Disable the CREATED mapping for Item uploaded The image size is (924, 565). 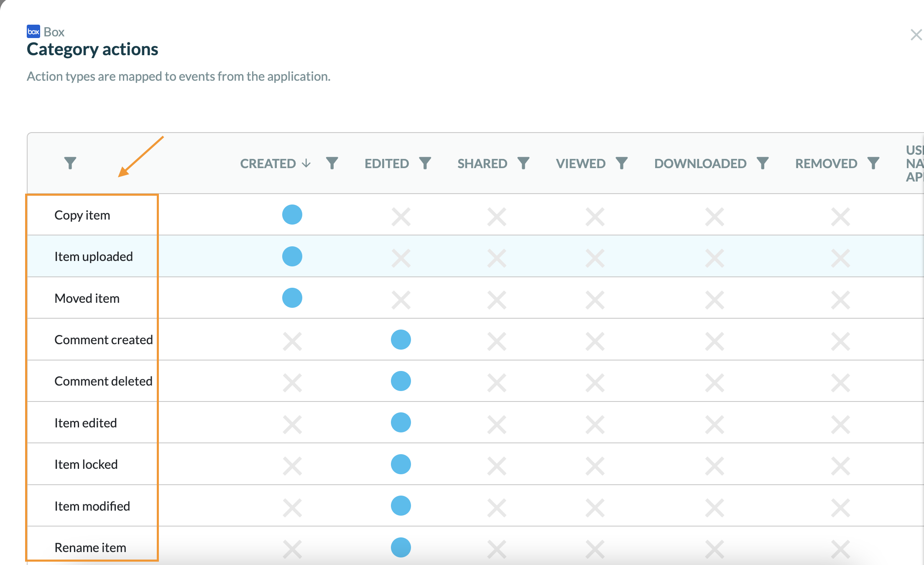[292, 256]
